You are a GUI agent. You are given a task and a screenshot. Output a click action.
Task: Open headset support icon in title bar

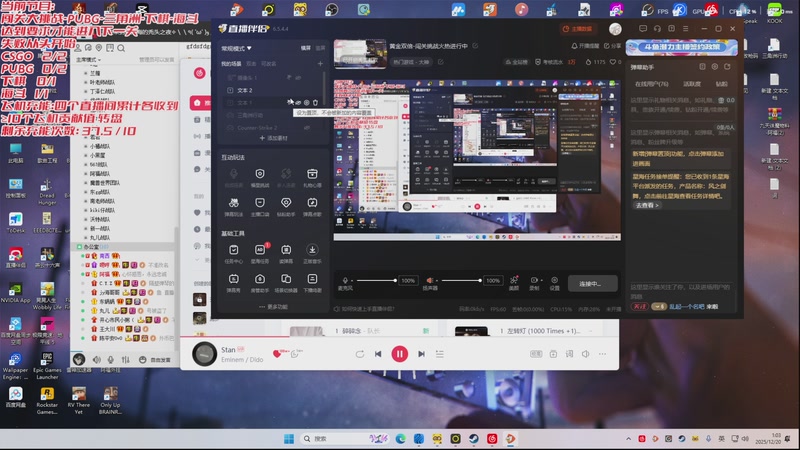pos(657,29)
